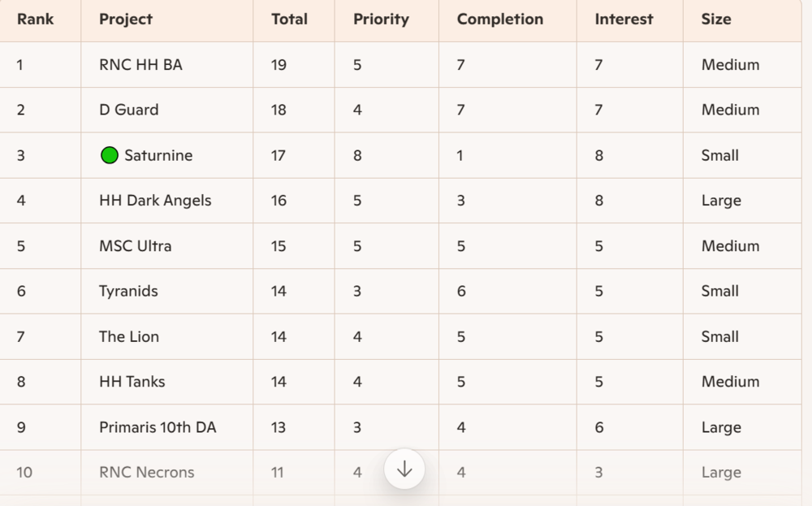The width and height of the screenshot is (812, 506).
Task: Click the MSC Ultra project cell
Action: (135, 246)
